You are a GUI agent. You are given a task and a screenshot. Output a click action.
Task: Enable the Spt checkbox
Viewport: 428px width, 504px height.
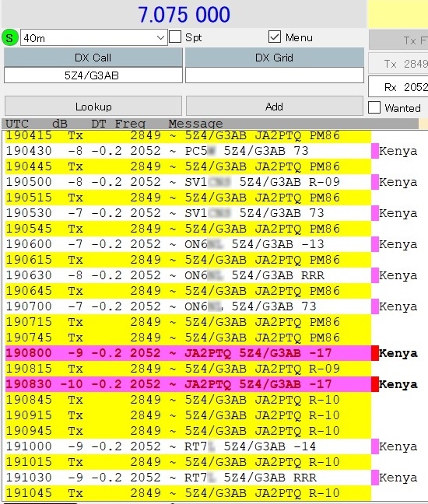[x=175, y=37]
